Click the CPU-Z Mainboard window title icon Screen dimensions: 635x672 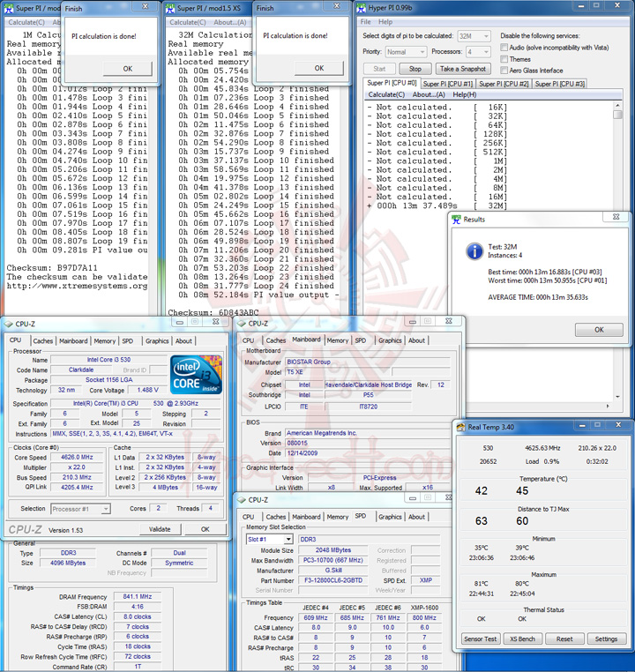pyautogui.click(x=242, y=324)
